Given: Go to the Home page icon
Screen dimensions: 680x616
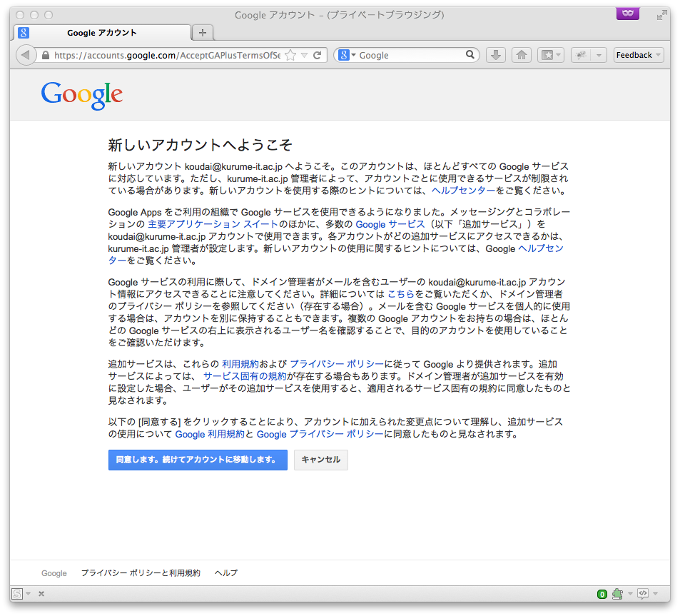Looking at the screenshot, I should point(522,55).
